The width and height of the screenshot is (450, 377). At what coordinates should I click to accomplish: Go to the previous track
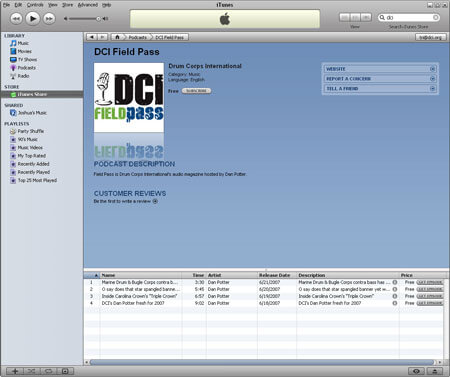pos(16,18)
